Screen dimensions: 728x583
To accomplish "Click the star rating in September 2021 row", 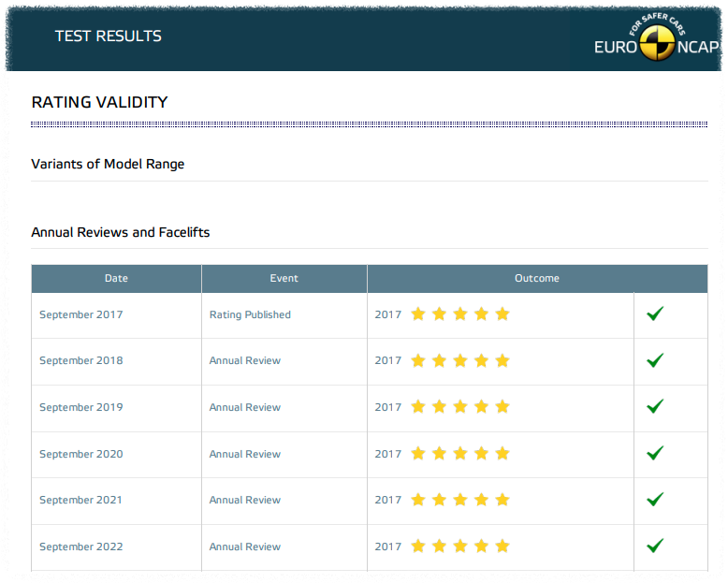I will [460, 500].
